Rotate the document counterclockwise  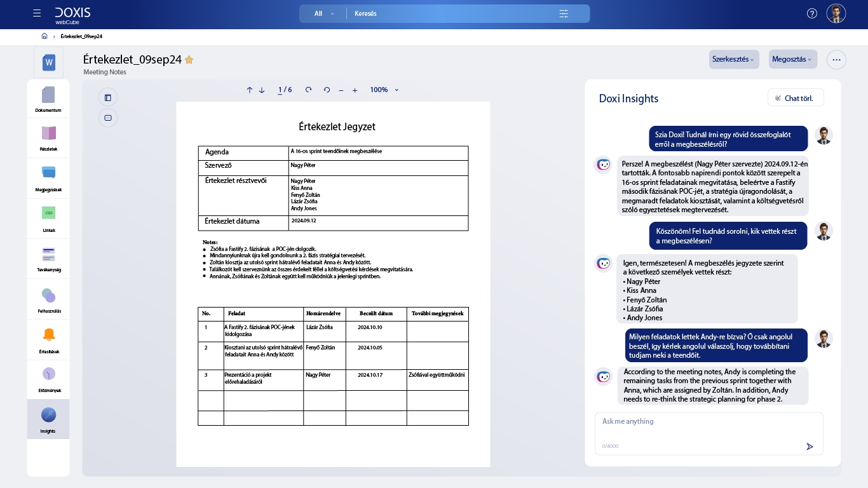click(x=327, y=90)
